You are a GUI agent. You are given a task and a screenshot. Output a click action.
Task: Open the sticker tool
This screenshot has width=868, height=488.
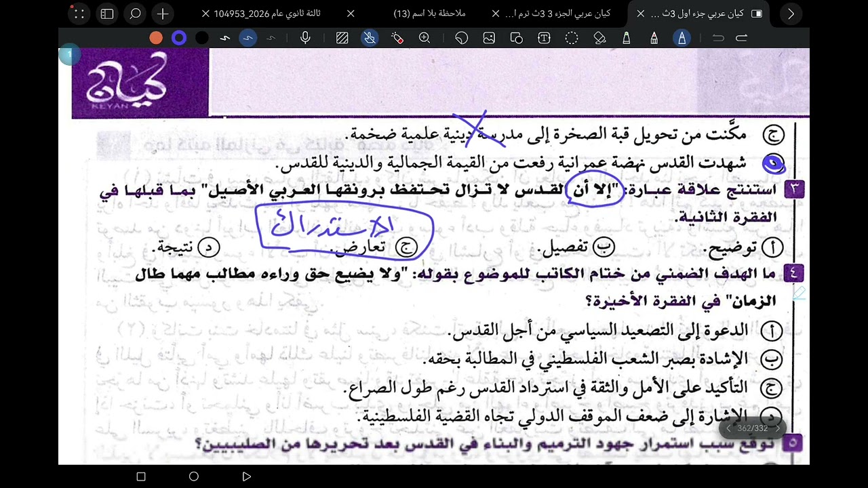pos(462,38)
